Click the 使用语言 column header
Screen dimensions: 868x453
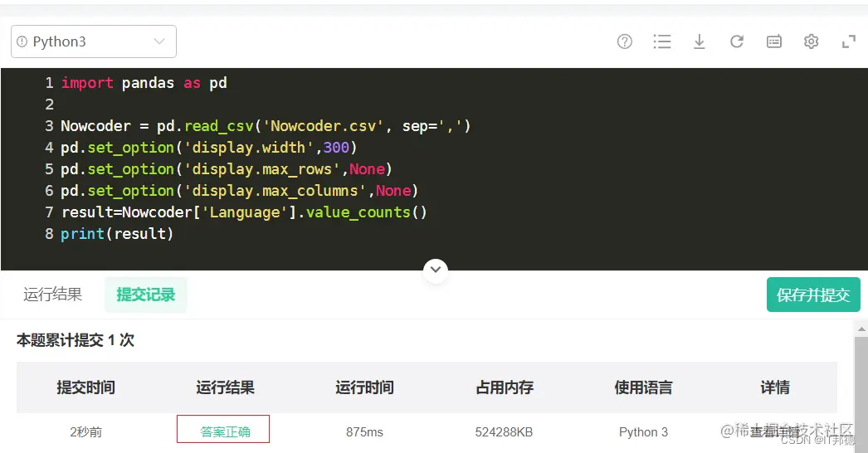point(643,387)
